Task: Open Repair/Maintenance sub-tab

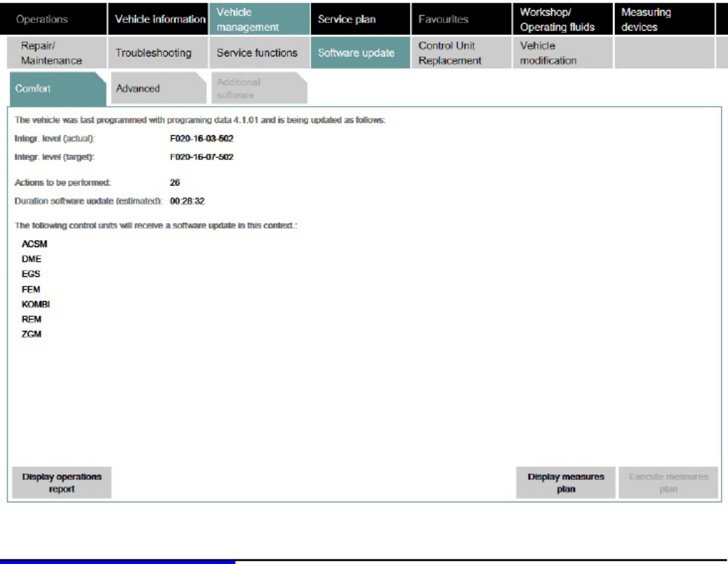Action: coord(57,53)
